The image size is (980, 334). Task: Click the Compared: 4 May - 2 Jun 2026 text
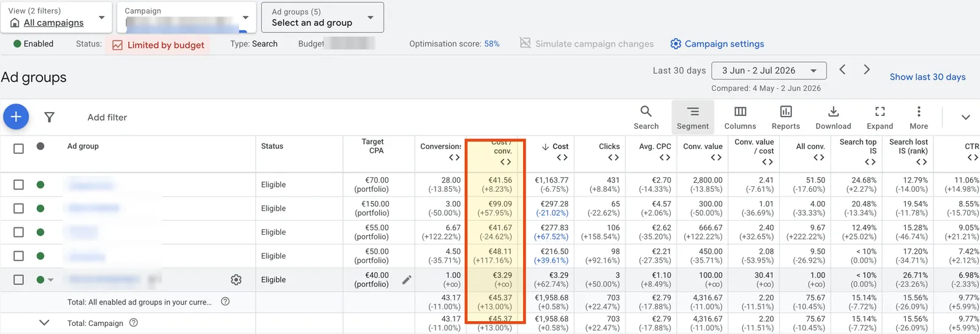point(766,88)
